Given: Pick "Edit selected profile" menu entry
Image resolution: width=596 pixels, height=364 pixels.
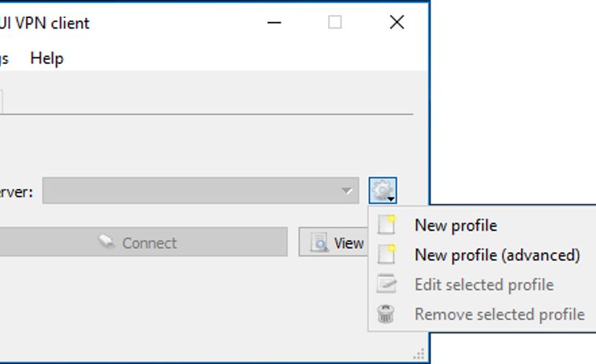Looking at the screenshot, I should (x=484, y=284).
